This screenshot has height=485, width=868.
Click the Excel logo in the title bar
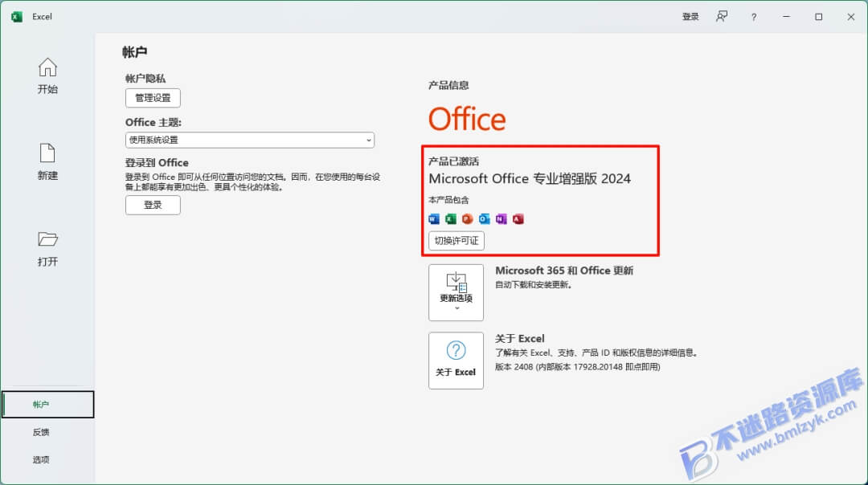tap(17, 17)
